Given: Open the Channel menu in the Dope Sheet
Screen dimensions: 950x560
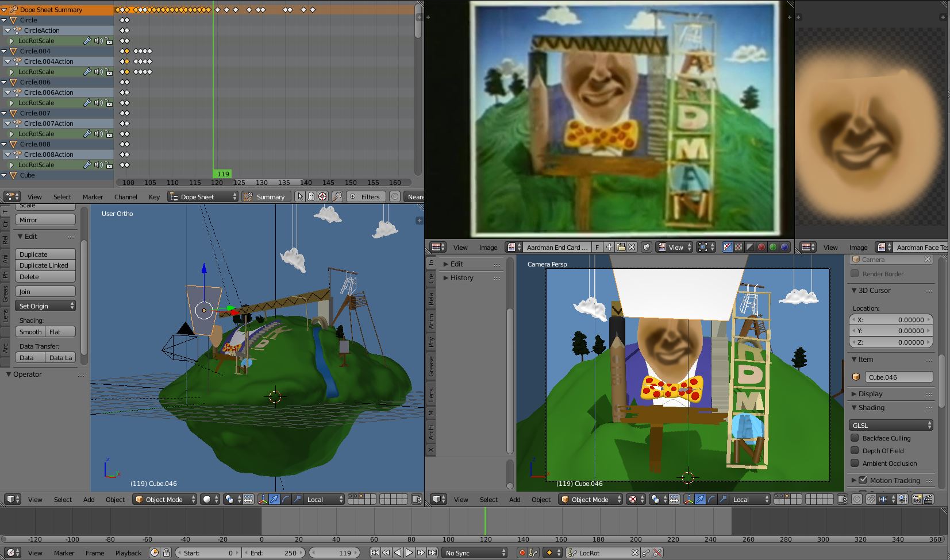Looking at the screenshot, I should 125,196.
